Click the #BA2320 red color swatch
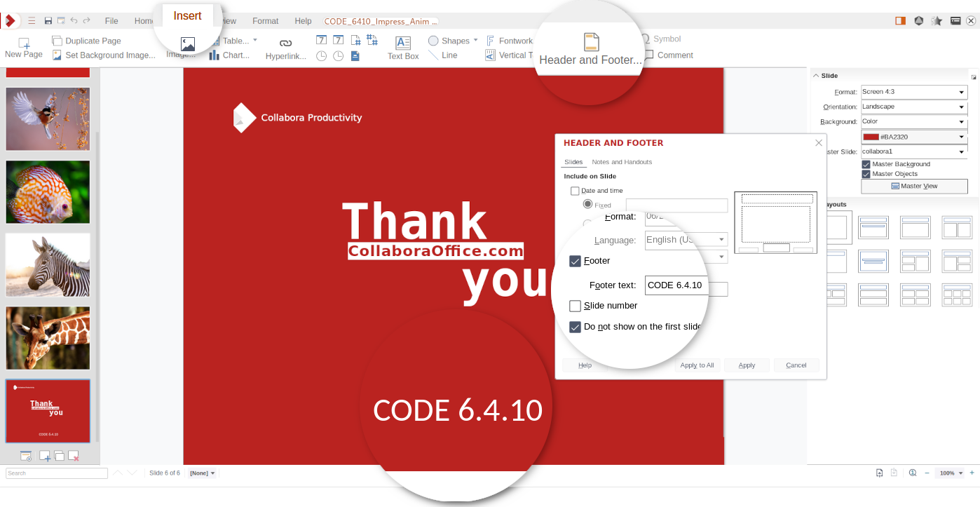This screenshot has height=507, width=980. click(871, 137)
